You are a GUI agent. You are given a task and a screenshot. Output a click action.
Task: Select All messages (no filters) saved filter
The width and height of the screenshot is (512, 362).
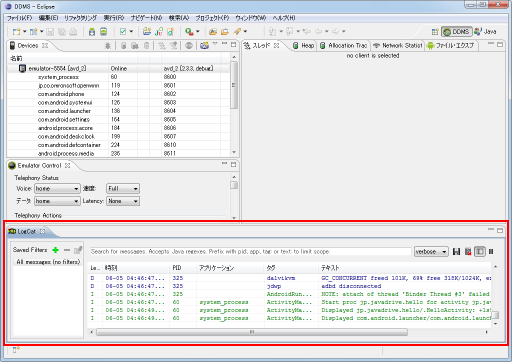(x=48, y=262)
